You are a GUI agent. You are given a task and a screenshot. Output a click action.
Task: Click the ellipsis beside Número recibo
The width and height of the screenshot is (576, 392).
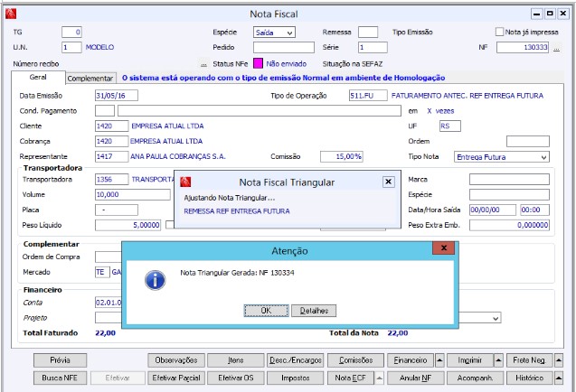(x=203, y=64)
